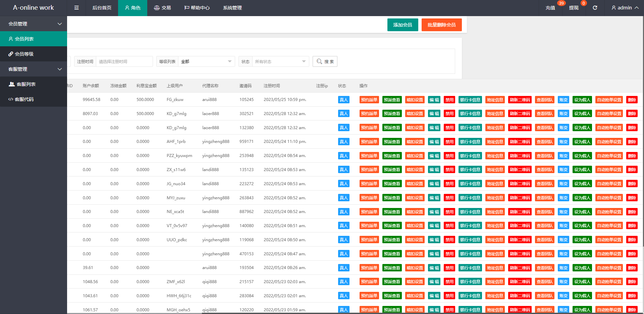Click the 搜索 magnifier button
This screenshot has height=314, width=644.
(325, 61)
